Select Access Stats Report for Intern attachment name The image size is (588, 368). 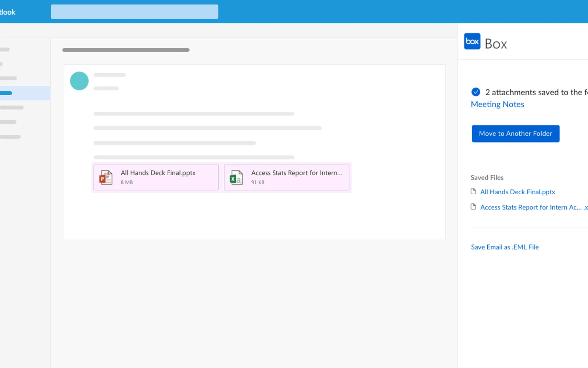tap(297, 173)
